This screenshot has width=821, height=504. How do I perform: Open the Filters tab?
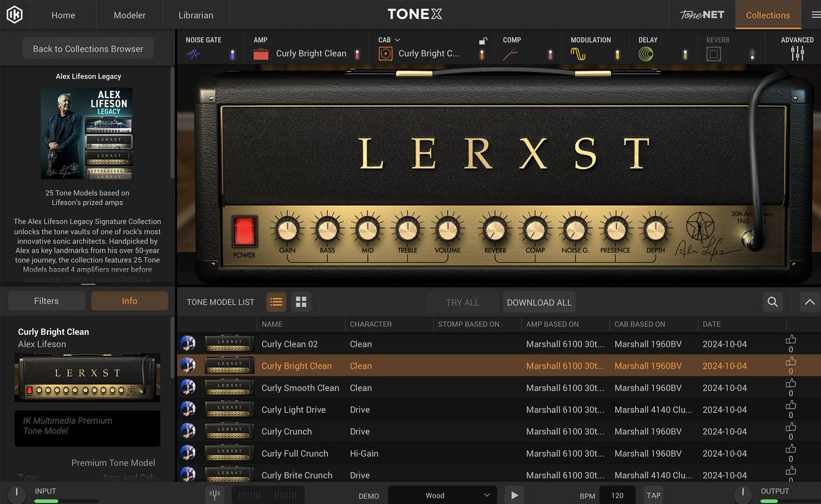46,301
